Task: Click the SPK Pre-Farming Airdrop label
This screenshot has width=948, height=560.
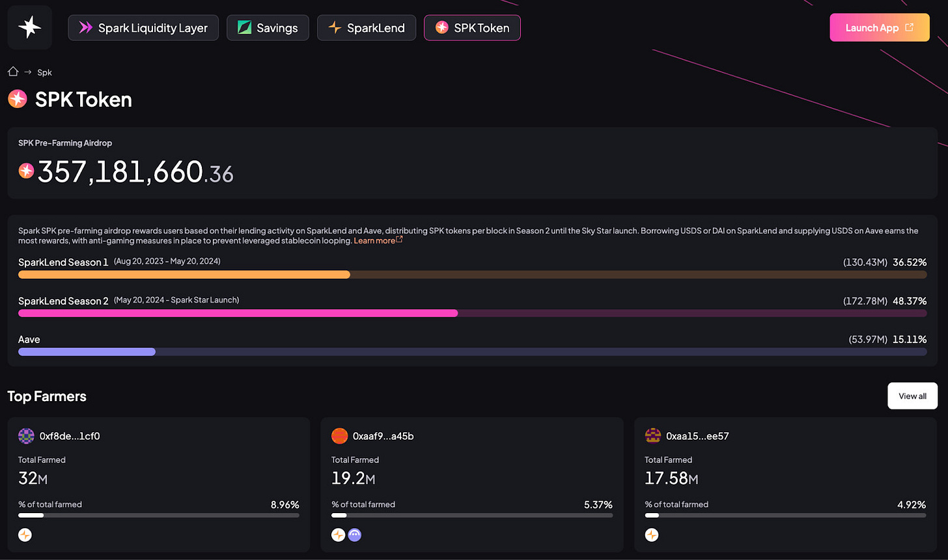Action: (x=65, y=143)
